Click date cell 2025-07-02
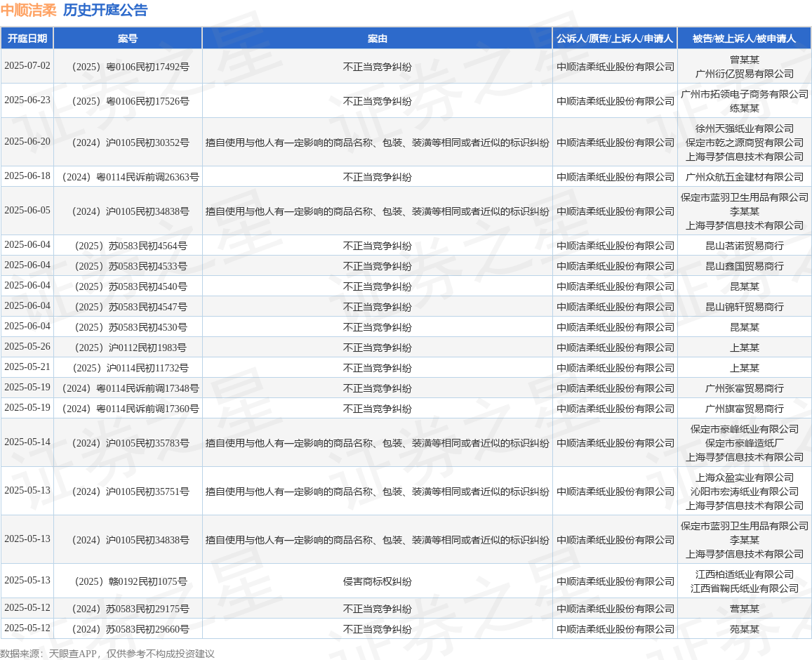This screenshot has width=812, height=660. 27,66
